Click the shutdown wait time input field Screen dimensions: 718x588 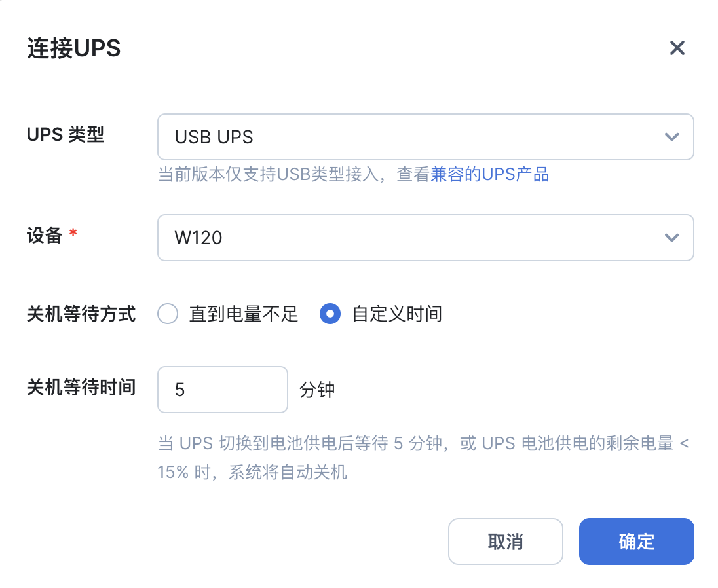click(223, 389)
